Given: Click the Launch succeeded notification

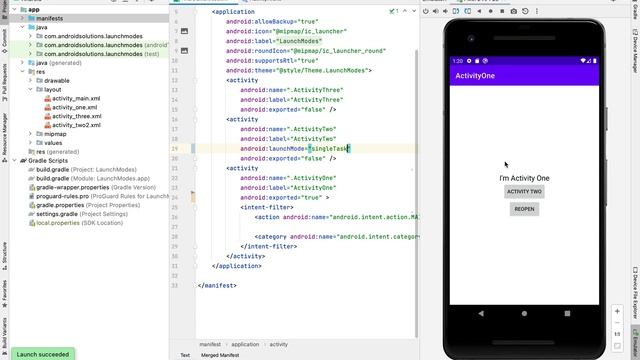Looking at the screenshot, I should click(x=43, y=354).
